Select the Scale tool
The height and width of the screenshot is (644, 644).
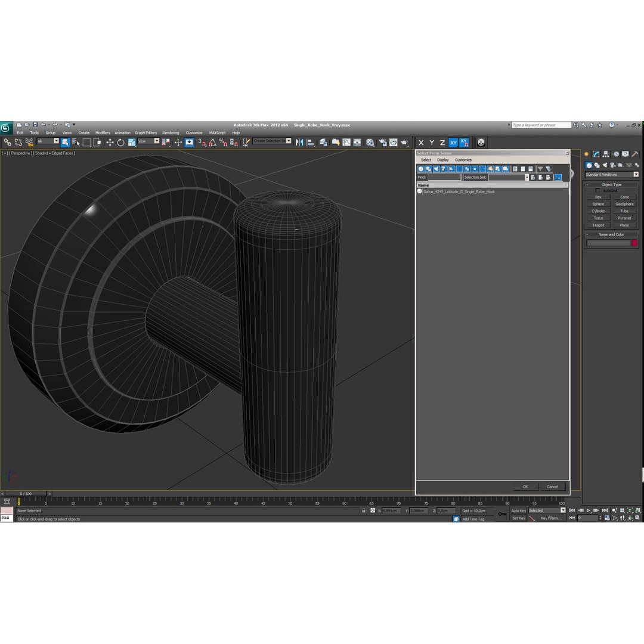tap(131, 143)
